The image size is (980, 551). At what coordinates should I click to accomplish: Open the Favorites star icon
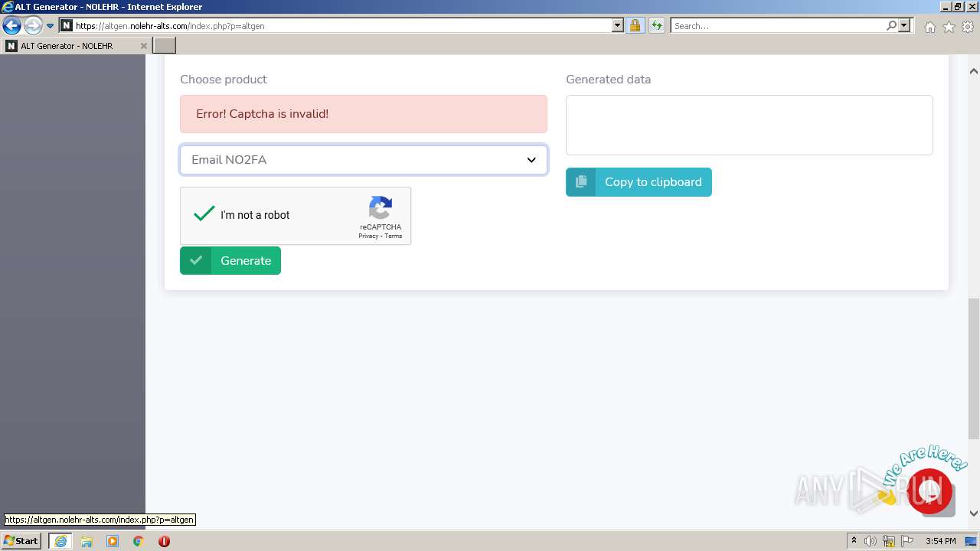949,27
